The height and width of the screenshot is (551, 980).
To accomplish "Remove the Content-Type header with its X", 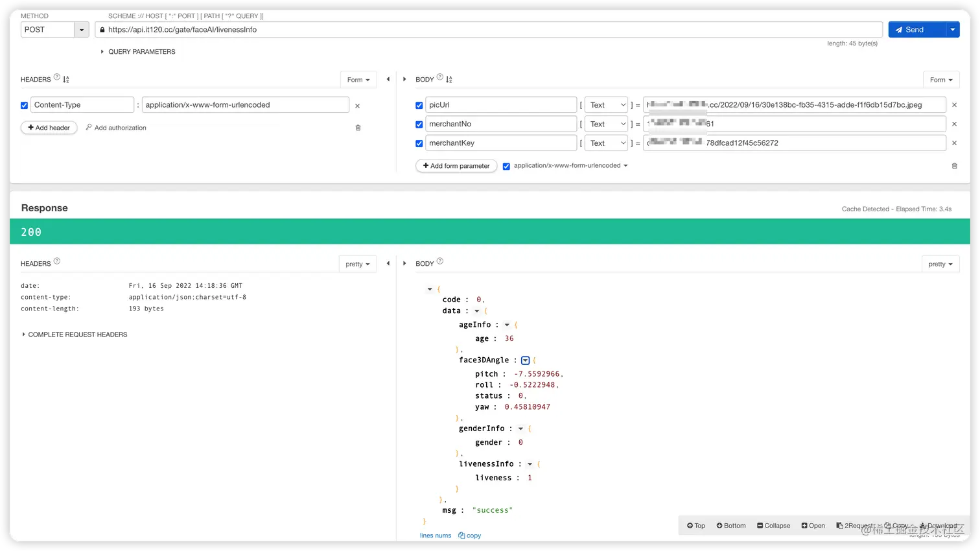I will (x=357, y=106).
